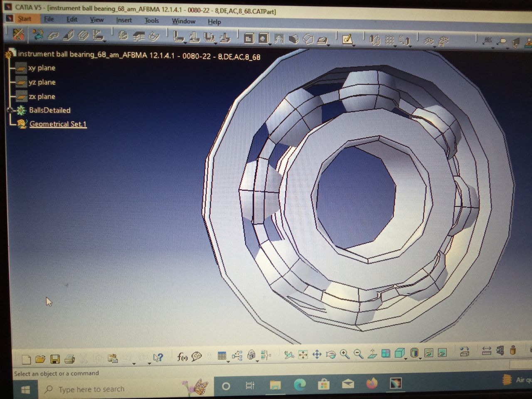Open the Redo history dropdown arrow
Image resolution: width=532 pixels, height=399 pixels.
click(149, 363)
